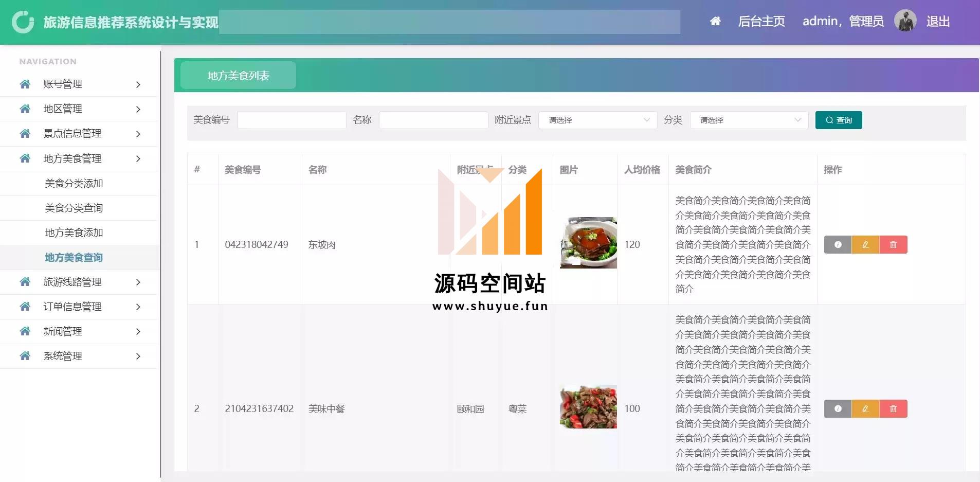The width and height of the screenshot is (980, 482).
Task: Collapse the 地方美食管理 chevron
Action: pyautogui.click(x=138, y=158)
